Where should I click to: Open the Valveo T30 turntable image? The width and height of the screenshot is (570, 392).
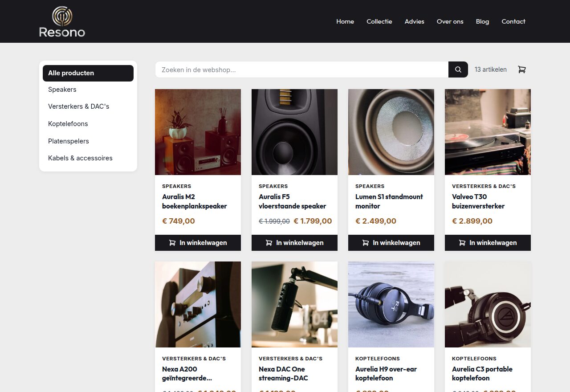coord(488,132)
